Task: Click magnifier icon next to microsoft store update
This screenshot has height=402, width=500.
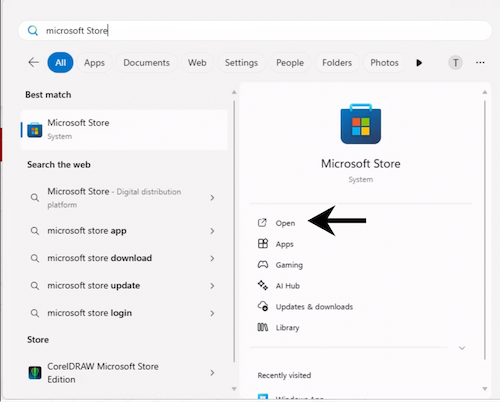Action: [x=35, y=286]
